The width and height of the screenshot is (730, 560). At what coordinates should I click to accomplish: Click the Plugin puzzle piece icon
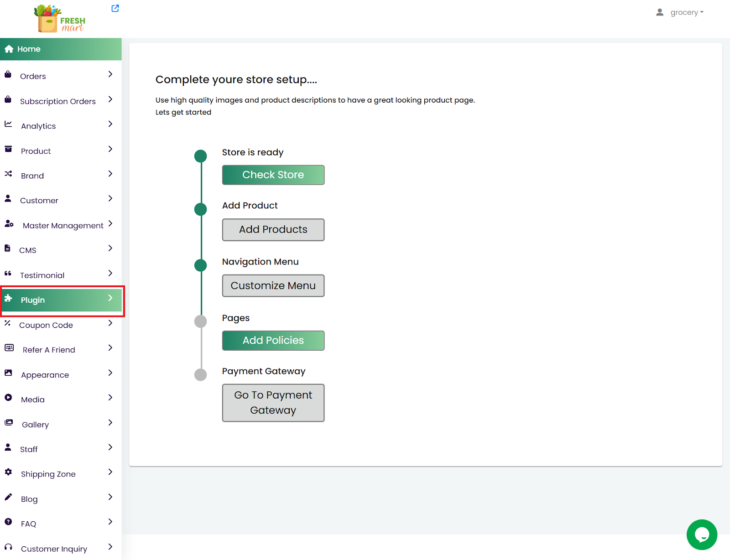tap(8, 298)
